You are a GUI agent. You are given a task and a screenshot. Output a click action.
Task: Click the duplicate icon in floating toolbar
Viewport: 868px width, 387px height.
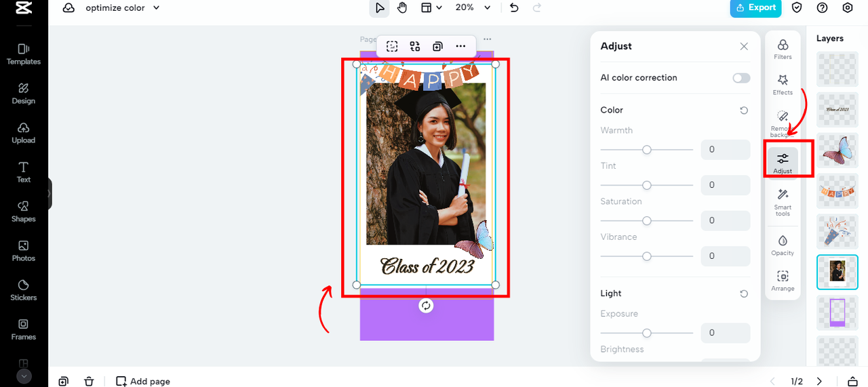(x=437, y=46)
